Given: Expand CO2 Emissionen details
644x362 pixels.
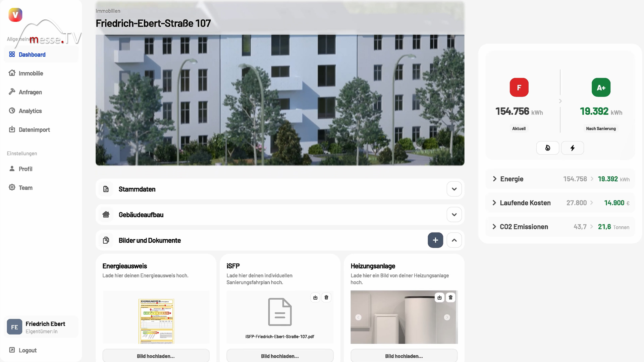Looking at the screenshot, I should 494,226.
